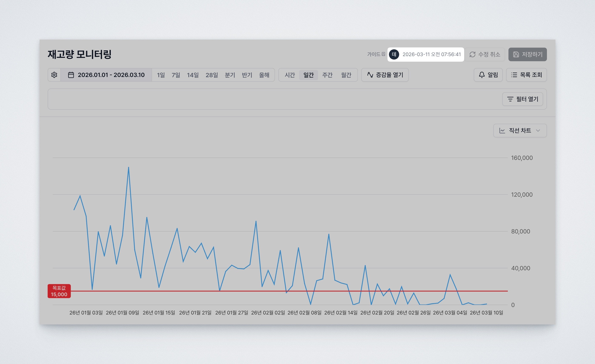Click the empty filter bar area
The image size is (595, 364).
(x=266, y=99)
